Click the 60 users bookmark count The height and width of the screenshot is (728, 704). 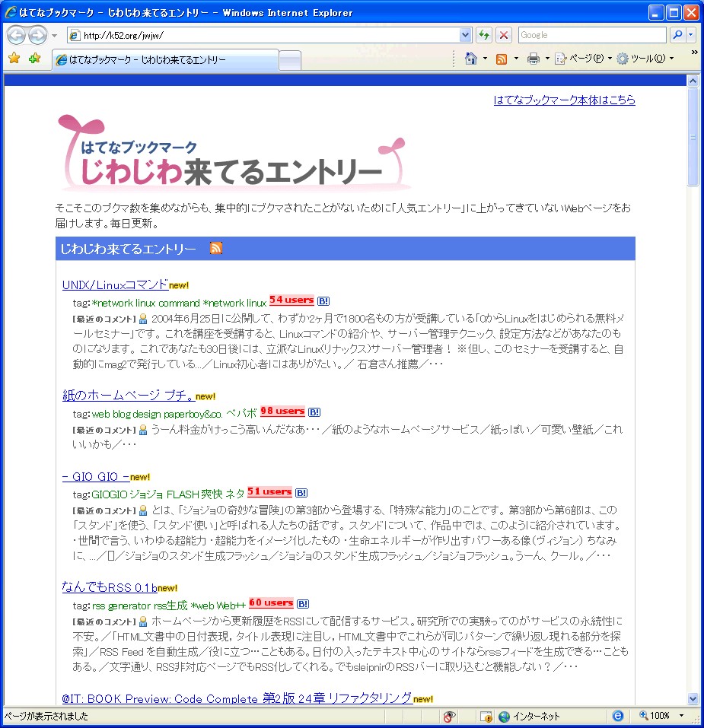click(271, 602)
